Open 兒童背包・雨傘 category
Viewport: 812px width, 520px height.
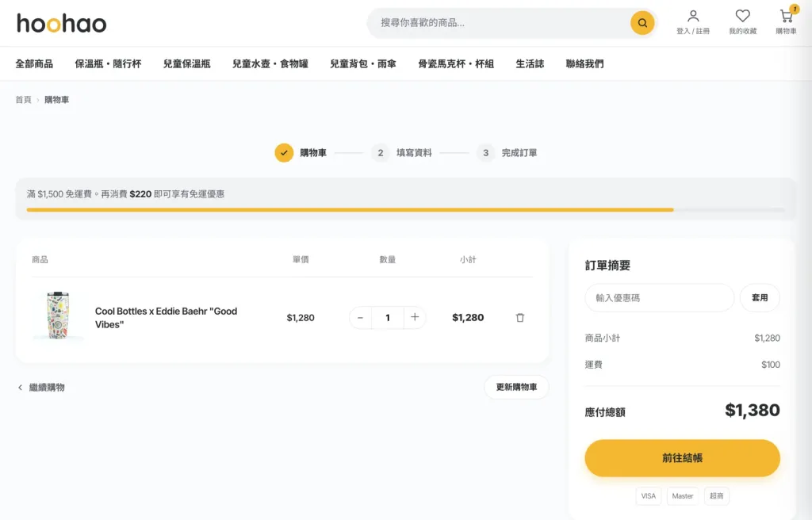pos(363,63)
